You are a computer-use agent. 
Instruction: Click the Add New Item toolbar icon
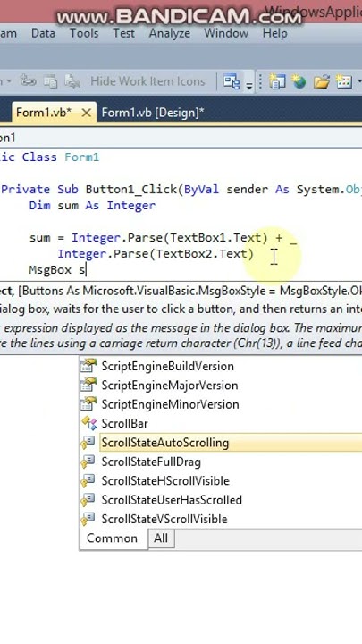pos(344,81)
